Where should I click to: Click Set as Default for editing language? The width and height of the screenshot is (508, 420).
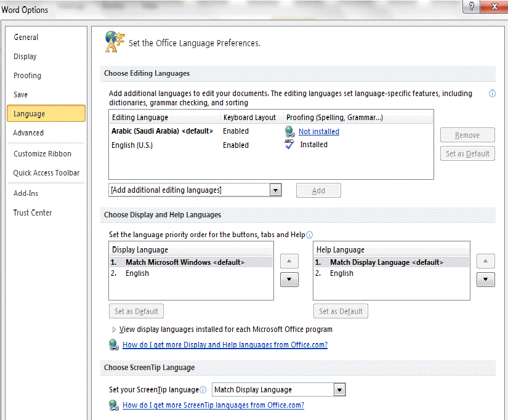coord(467,153)
